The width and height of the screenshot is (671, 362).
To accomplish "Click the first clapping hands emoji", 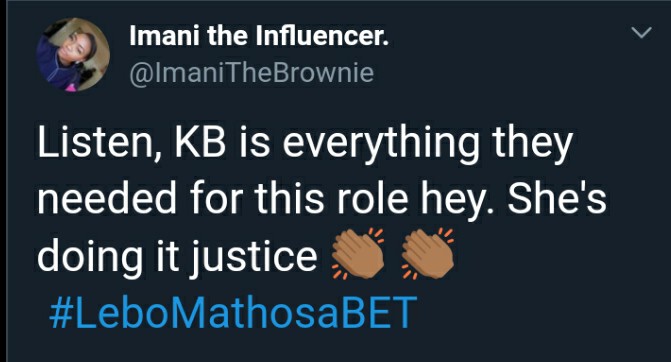I will tap(358, 254).
